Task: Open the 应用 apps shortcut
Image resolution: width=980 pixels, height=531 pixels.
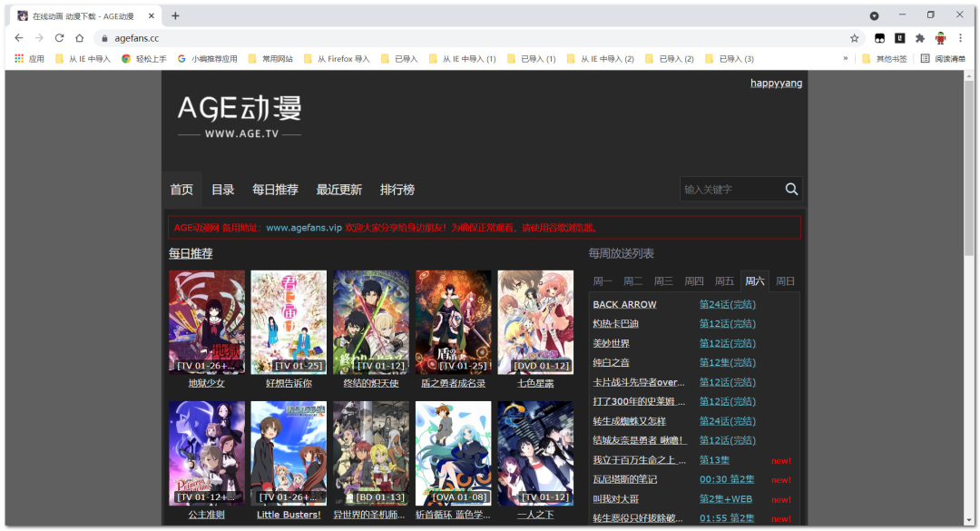Action: click(x=29, y=59)
